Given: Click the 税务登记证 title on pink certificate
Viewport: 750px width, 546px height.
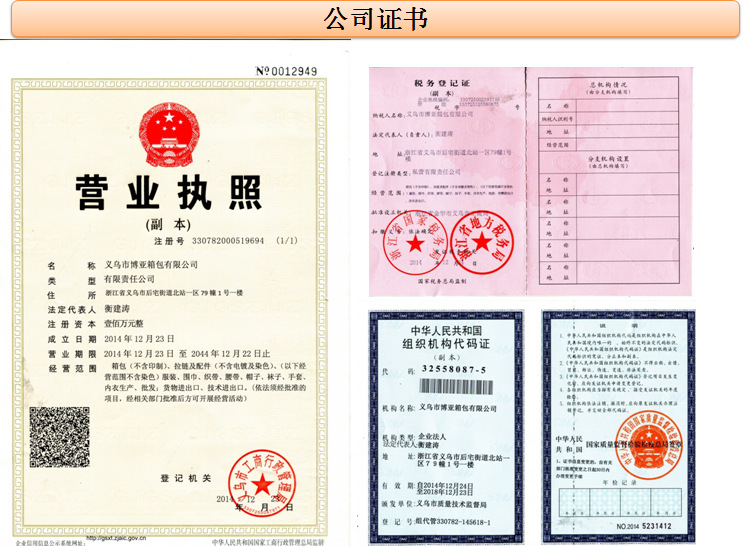Looking at the screenshot, I should coord(441,83).
